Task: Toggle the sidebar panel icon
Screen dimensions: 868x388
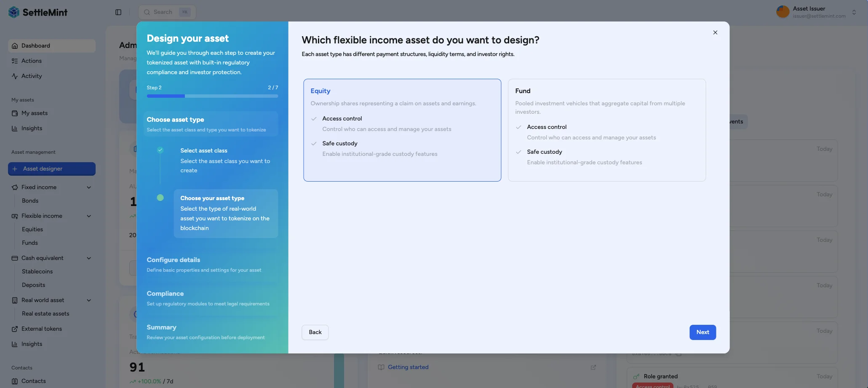Action: coord(118,12)
